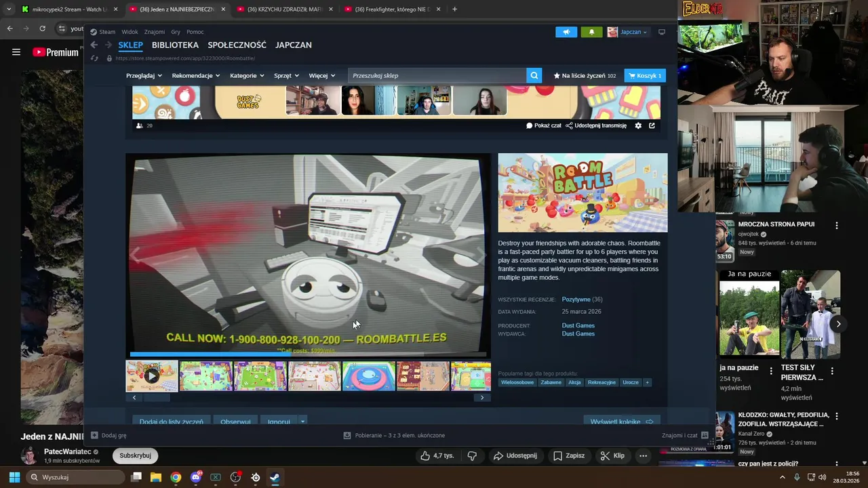Open the Steam menu

[103, 32]
